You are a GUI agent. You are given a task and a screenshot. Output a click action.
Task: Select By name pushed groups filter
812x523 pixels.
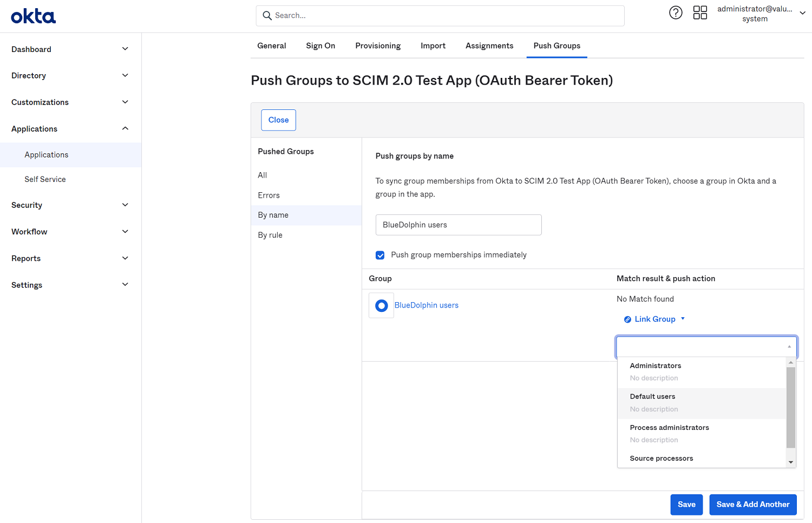click(x=306, y=215)
